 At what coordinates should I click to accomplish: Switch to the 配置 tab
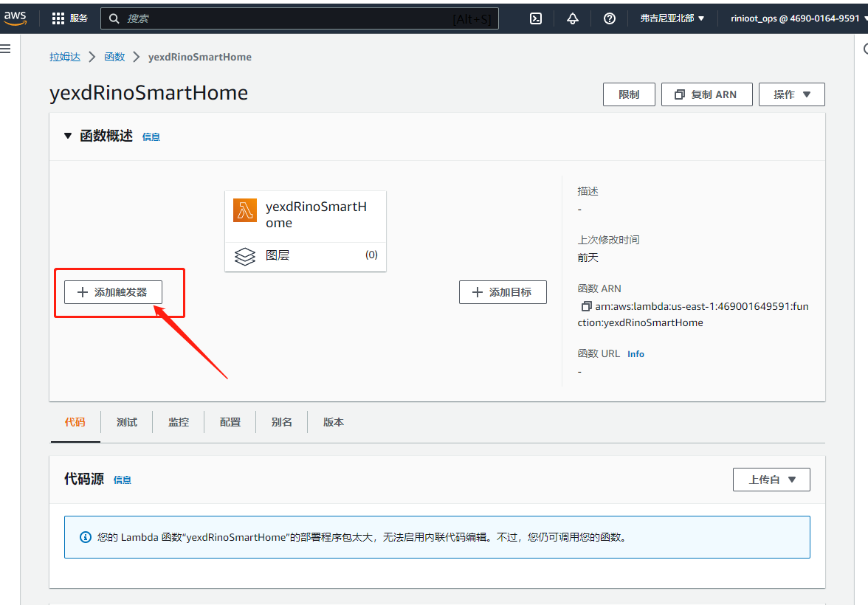point(230,422)
